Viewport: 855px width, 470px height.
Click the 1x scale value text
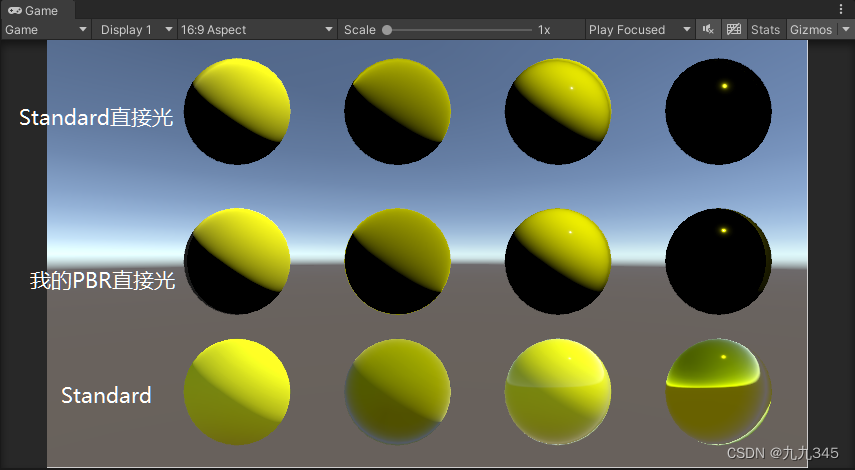click(x=544, y=30)
